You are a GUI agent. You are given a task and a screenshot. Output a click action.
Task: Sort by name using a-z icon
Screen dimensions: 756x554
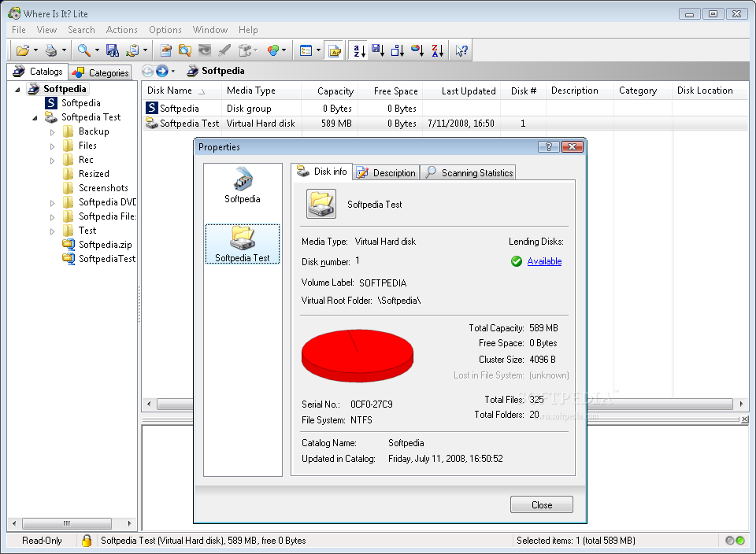[359, 50]
